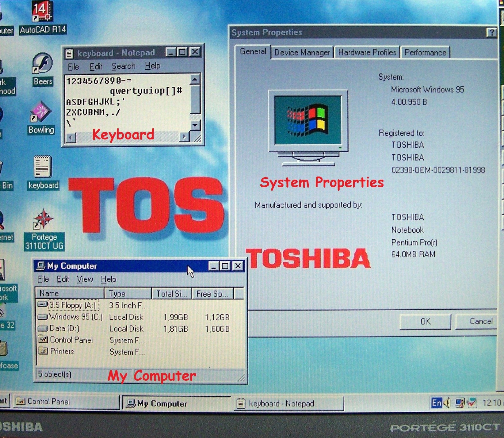This screenshot has height=438, width=504.
Task: Open the Hardware Profiles tab
Action: click(367, 52)
